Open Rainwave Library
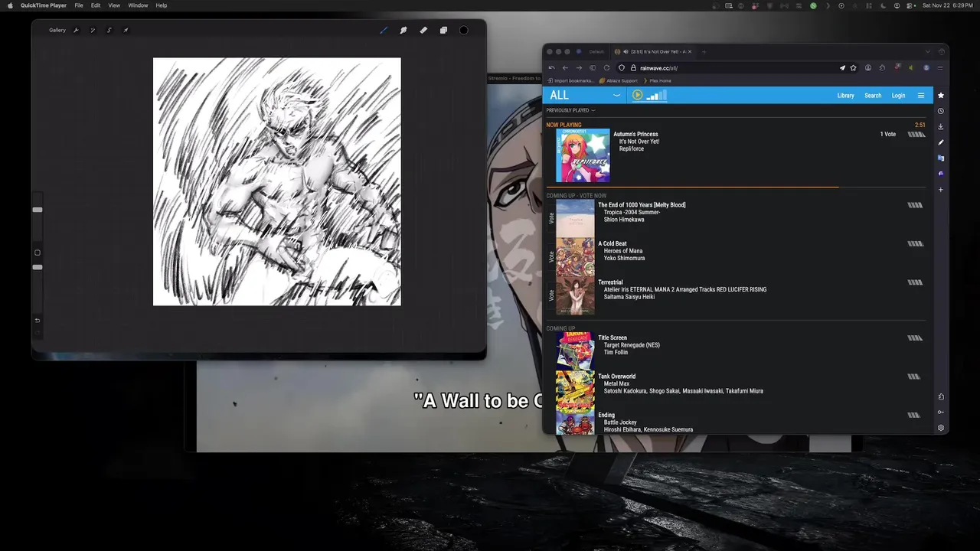The image size is (980, 551). tap(845, 96)
